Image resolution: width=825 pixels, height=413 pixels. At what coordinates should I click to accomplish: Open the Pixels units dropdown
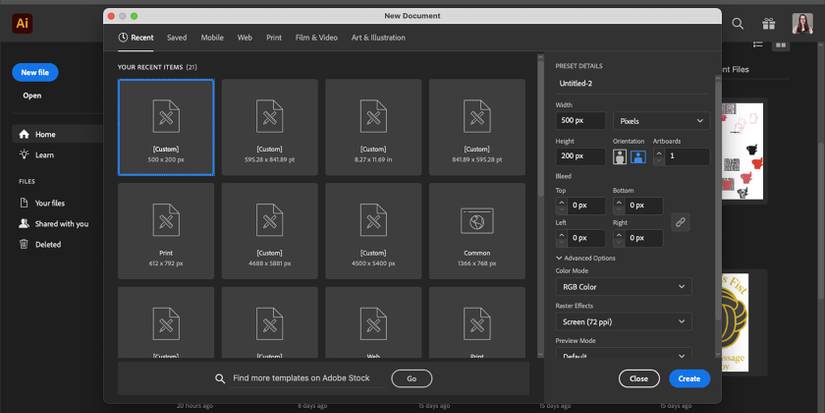click(x=661, y=121)
